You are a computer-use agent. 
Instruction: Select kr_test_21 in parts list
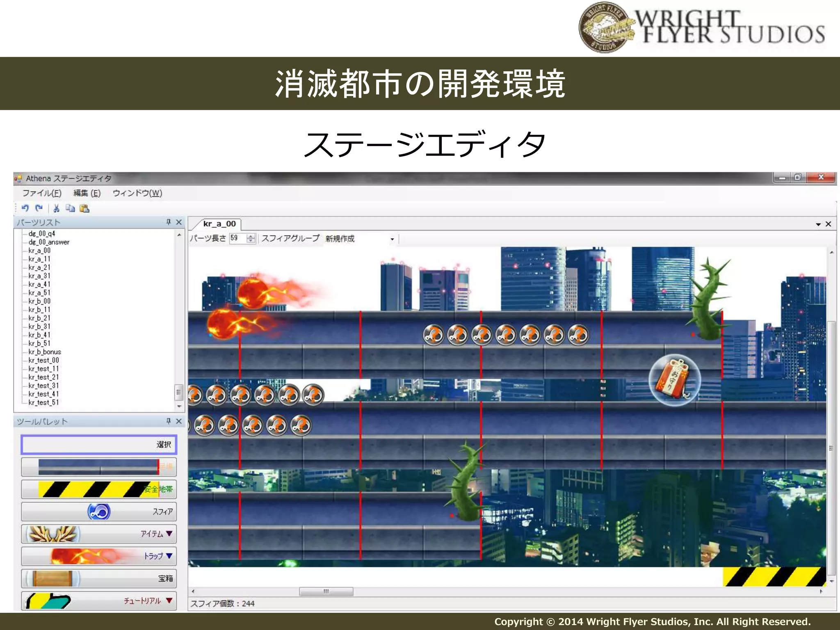click(x=43, y=377)
